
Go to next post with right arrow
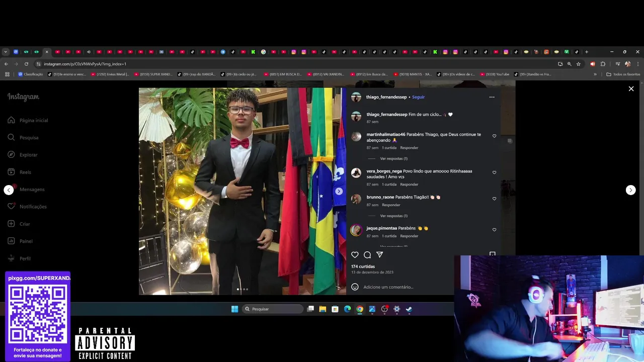pos(630,190)
